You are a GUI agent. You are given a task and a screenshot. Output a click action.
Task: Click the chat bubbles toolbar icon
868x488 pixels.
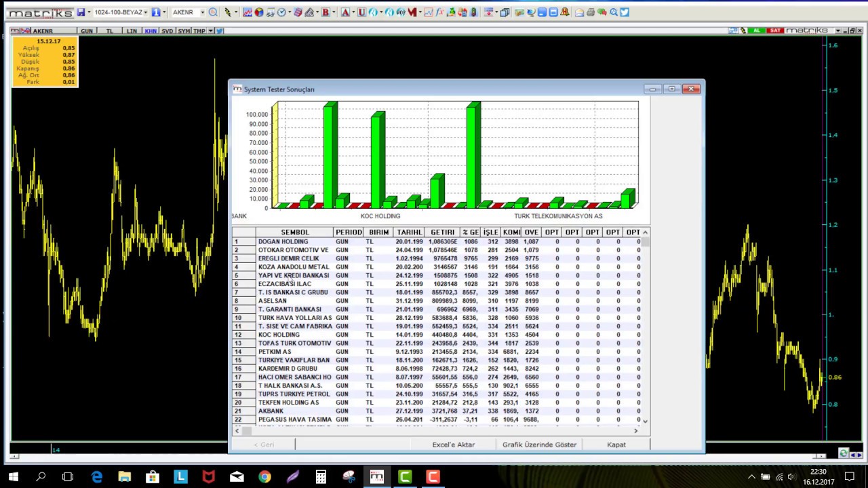[601, 12]
